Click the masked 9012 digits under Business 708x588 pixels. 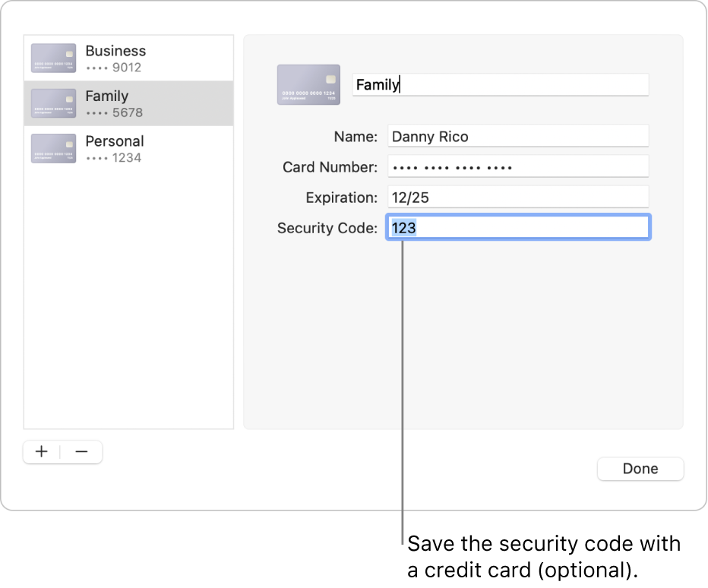pos(116,68)
